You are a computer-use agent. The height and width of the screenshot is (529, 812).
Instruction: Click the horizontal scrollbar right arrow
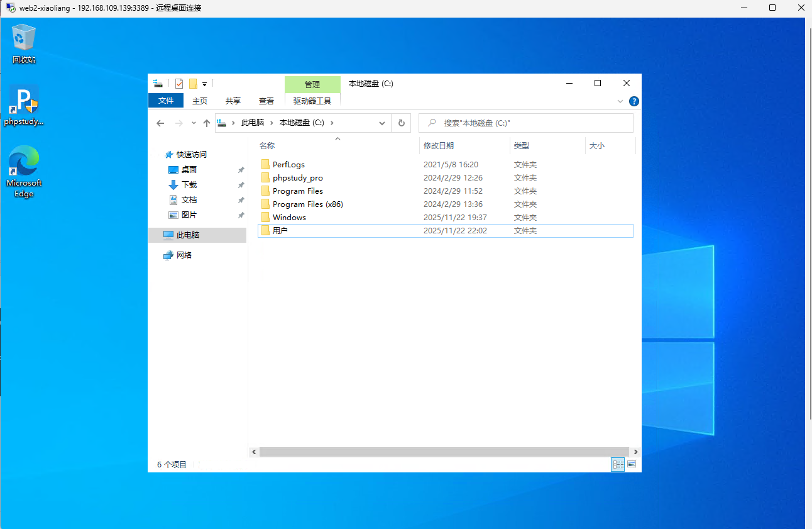point(636,452)
